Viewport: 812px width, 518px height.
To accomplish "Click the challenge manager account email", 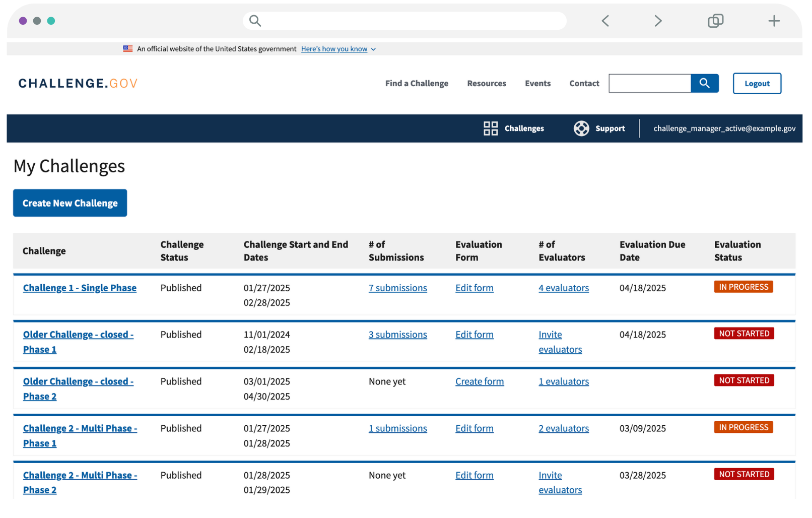I will (724, 128).
